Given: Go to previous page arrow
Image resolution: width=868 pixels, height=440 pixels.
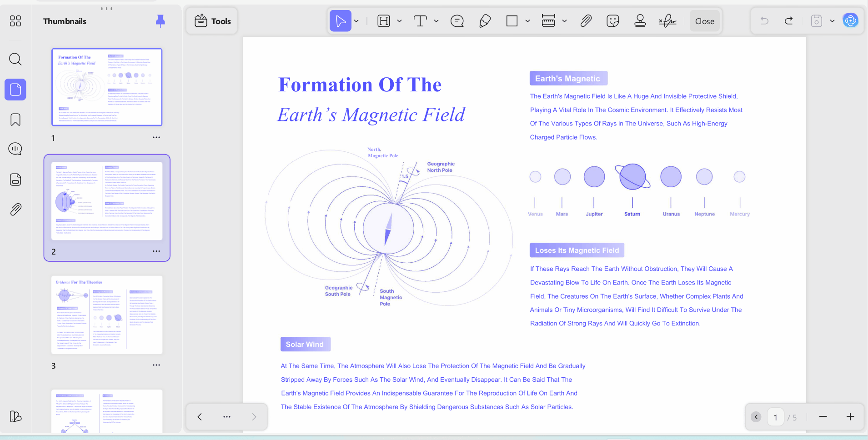Looking at the screenshot, I should 200,417.
